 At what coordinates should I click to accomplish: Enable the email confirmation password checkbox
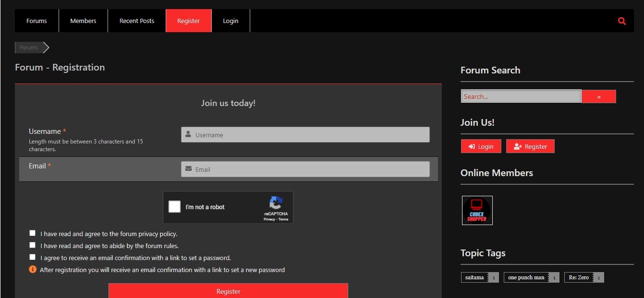pos(32,257)
